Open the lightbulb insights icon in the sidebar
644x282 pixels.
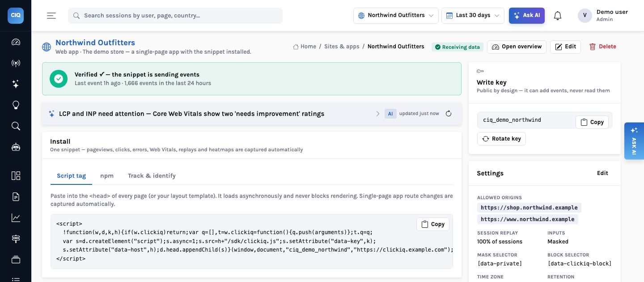click(x=16, y=105)
